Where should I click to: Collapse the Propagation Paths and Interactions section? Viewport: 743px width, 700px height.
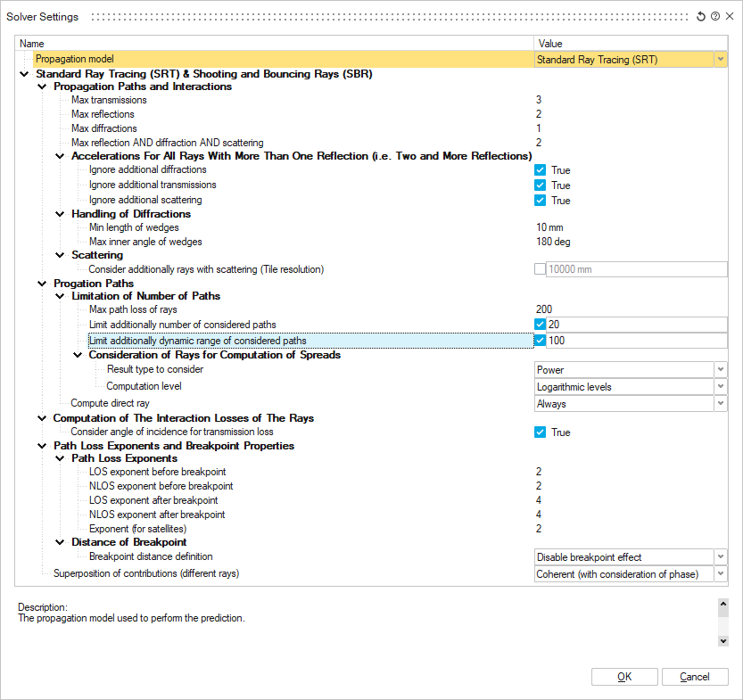tap(42, 87)
